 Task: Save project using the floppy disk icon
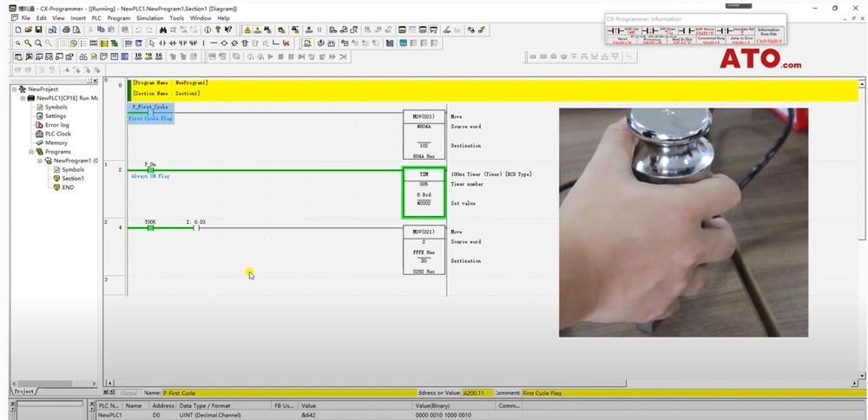tap(38, 30)
